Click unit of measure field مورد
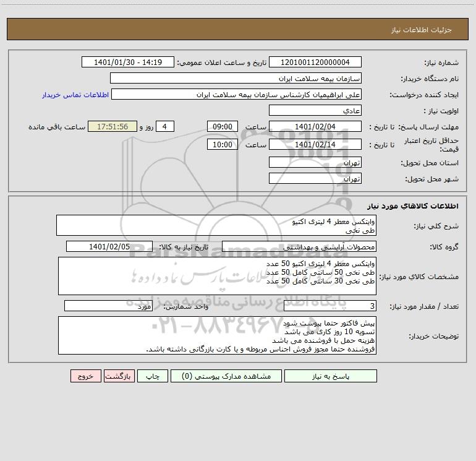Viewport: 476px width, 461px height. tap(108, 306)
